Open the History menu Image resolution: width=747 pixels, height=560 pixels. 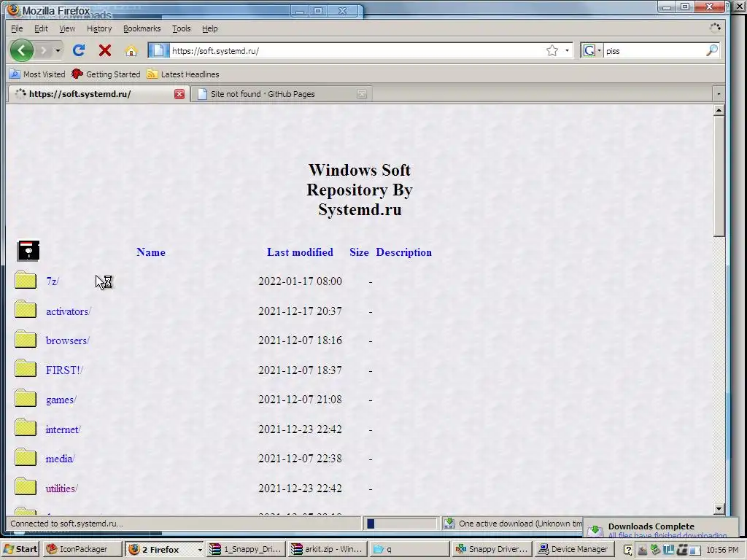(x=99, y=28)
